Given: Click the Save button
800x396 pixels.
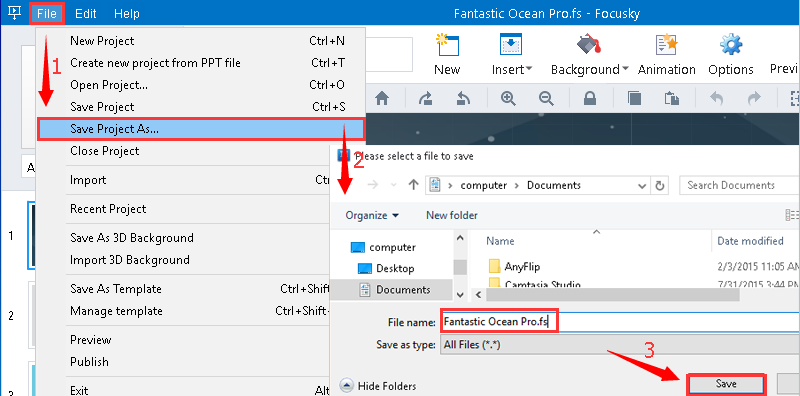Looking at the screenshot, I should (x=726, y=384).
